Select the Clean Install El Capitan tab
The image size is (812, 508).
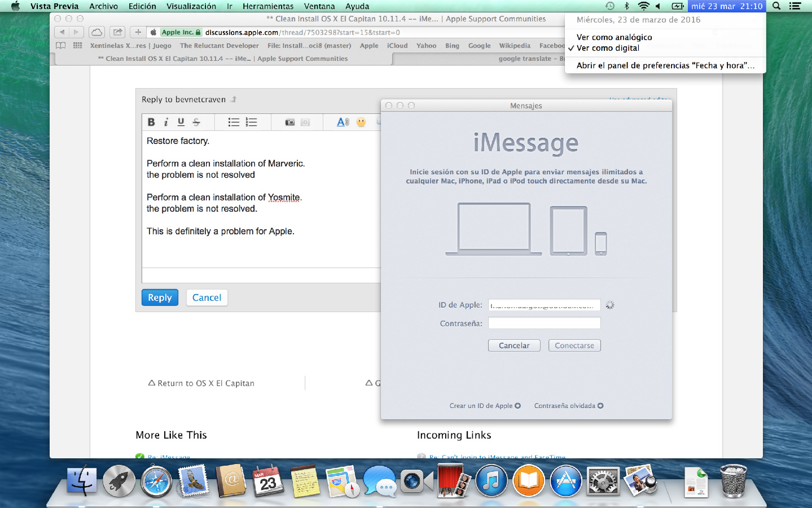(x=222, y=59)
